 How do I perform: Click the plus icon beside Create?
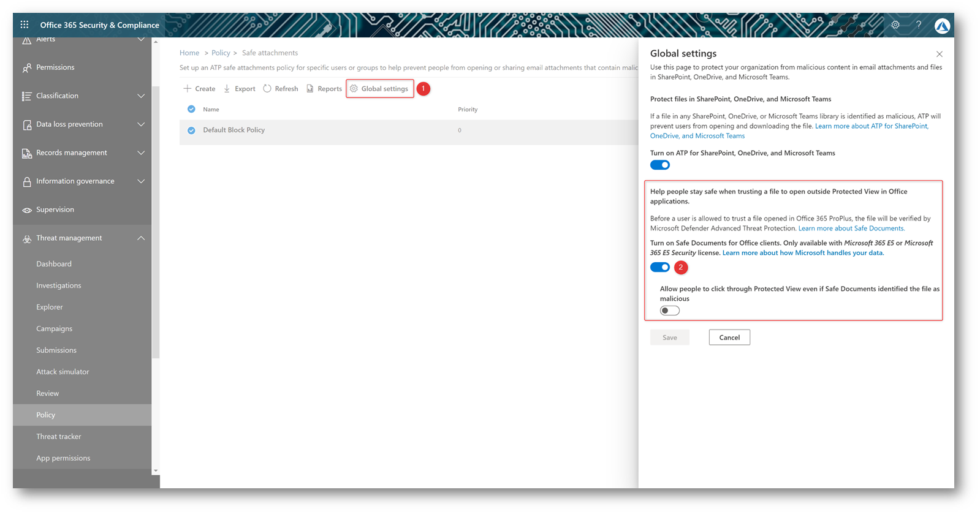pos(187,89)
